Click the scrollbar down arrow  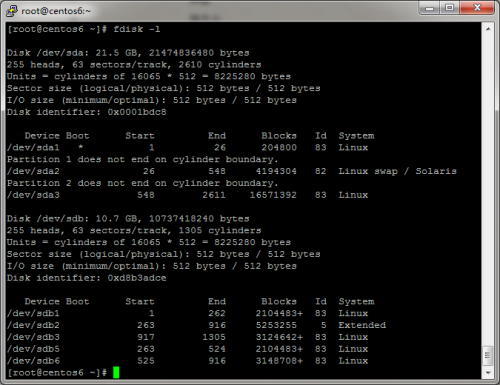pos(488,372)
